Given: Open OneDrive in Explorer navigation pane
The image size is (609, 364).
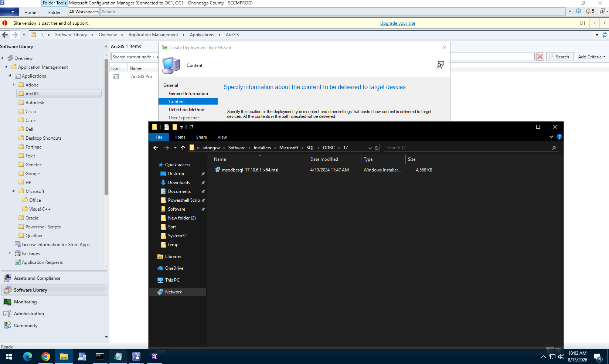Looking at the screenshot, I should (x=174, y=268).
